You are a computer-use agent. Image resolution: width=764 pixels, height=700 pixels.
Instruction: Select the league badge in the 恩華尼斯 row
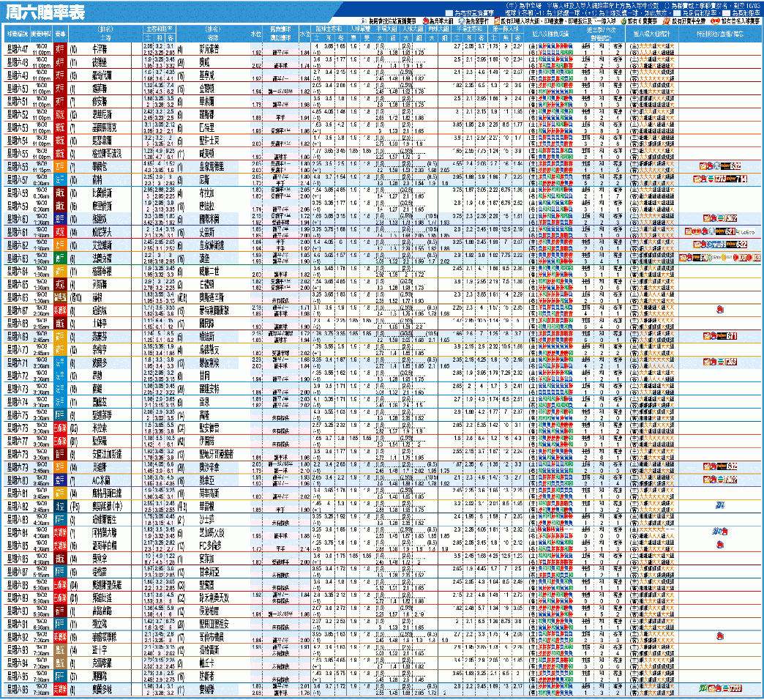click(60, 114)
